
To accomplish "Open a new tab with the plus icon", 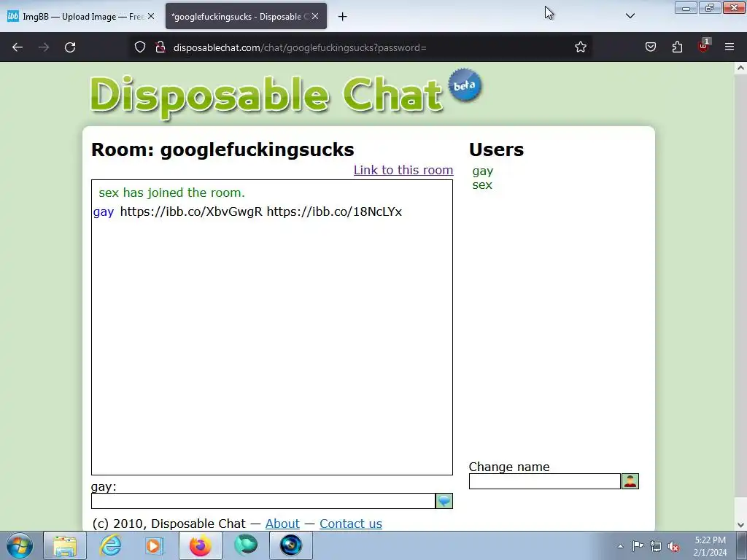I will 343,17.
